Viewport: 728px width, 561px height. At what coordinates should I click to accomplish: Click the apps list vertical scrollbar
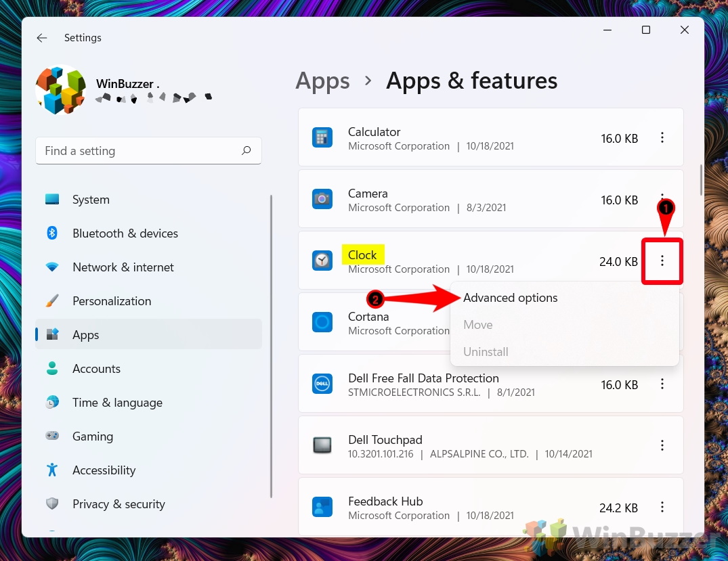pyautogui.click(x=701, y=179)
